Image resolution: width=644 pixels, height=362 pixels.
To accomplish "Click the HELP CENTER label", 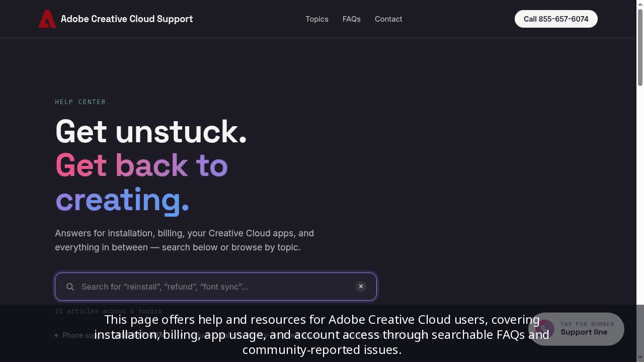I will click(80, 102).
